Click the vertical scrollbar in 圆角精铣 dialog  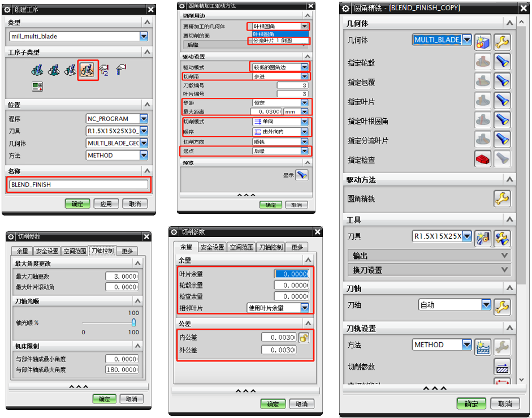[x=521, y=154]
